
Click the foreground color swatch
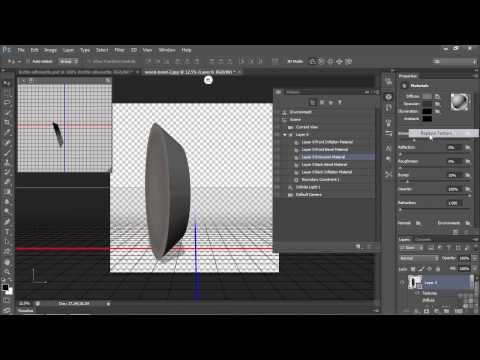tap(5, 287)
